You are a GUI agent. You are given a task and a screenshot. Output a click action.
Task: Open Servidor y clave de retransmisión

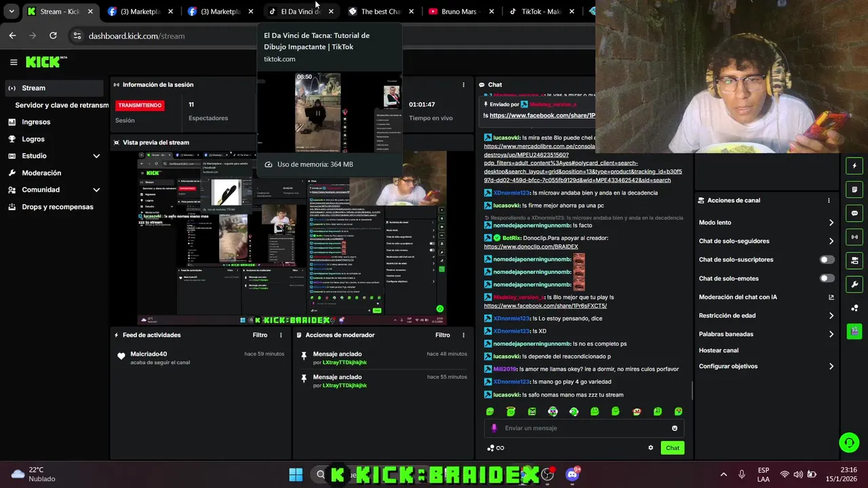[x=62, y=105]
